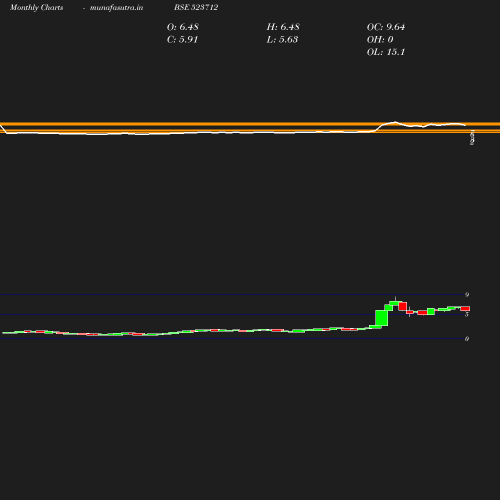Image resolution: width=500 pixels, height=500 pixels.
Task: Click the peak of the white indicator line
Action: tap(395, 122)
